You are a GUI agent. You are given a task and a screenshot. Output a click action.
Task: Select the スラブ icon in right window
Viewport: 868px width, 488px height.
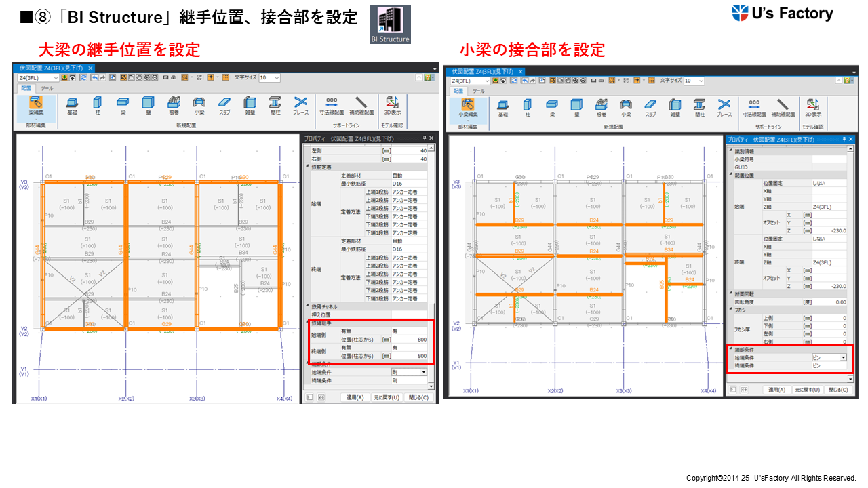[650, 107]
